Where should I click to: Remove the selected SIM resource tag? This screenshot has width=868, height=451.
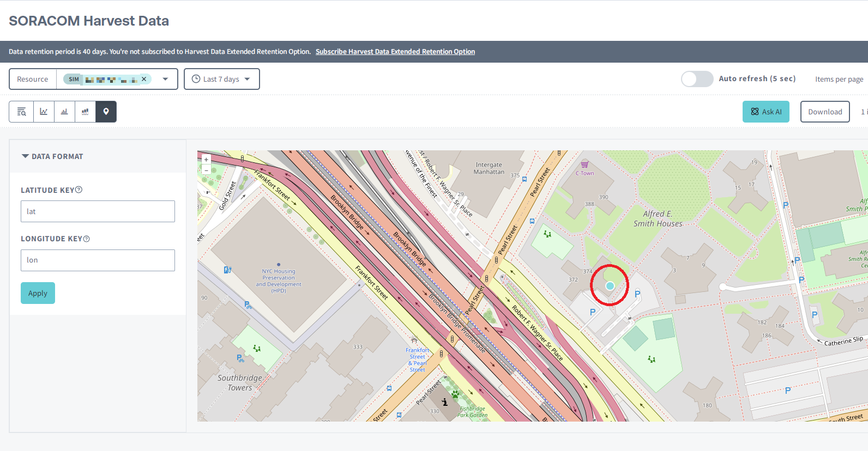pyautogui.click(x=144, y=79)
